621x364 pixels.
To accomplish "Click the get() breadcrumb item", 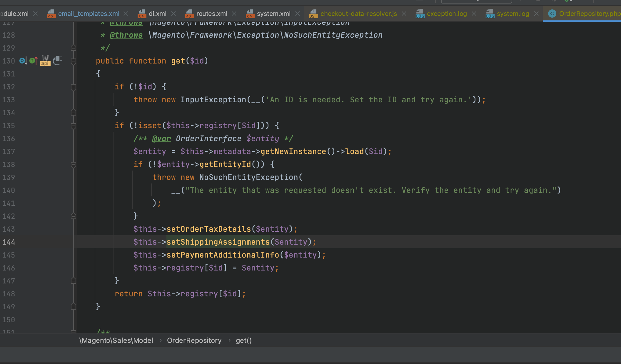I will (243, 340).
